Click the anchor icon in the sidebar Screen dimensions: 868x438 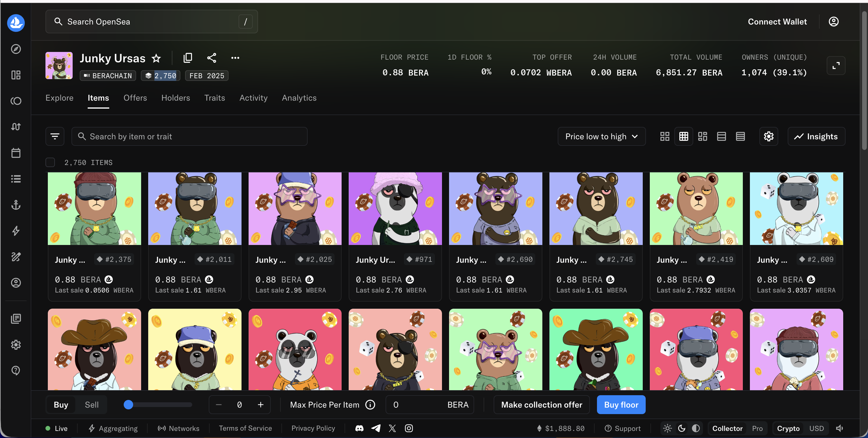[16, 205]
